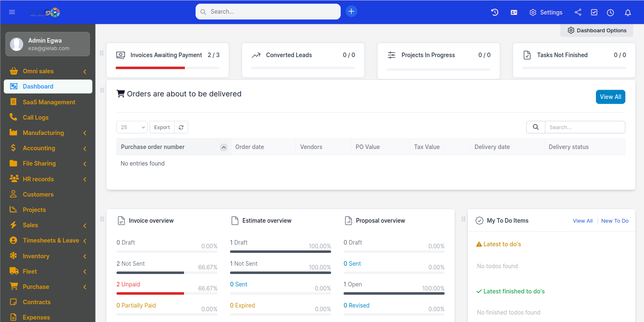Click the blue plus quick-create icon
The image size is (644, 322).
click(351, 12)
